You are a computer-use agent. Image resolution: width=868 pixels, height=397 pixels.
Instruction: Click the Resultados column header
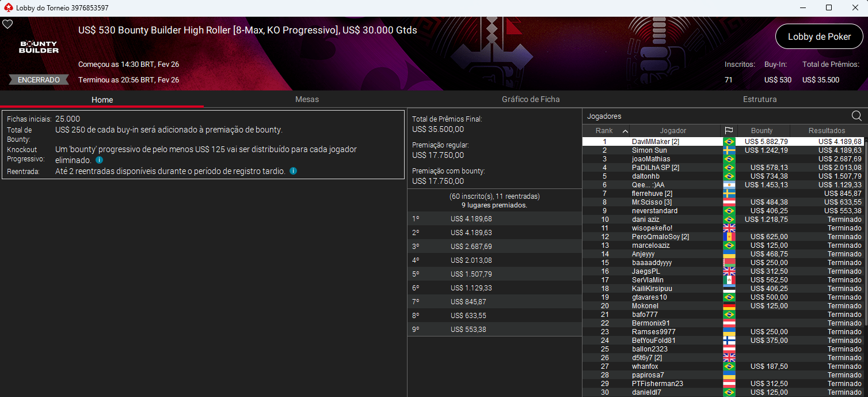click(x=827, y=130)
